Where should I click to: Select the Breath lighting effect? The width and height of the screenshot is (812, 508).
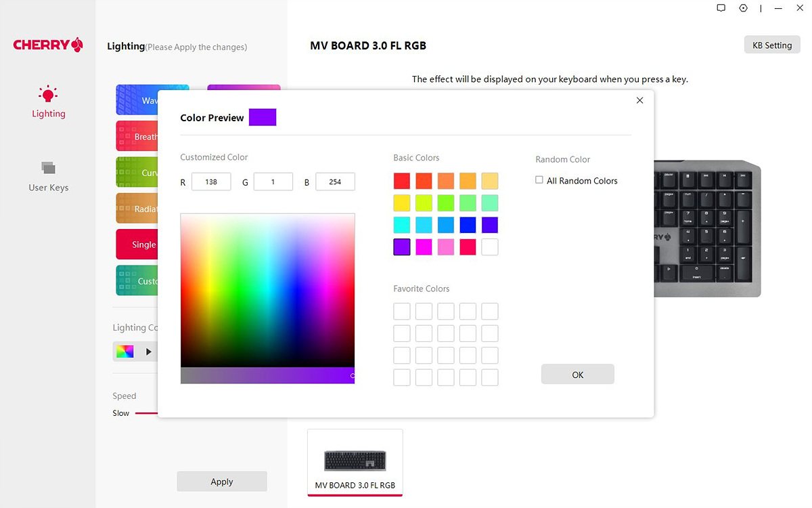point(137,136)
